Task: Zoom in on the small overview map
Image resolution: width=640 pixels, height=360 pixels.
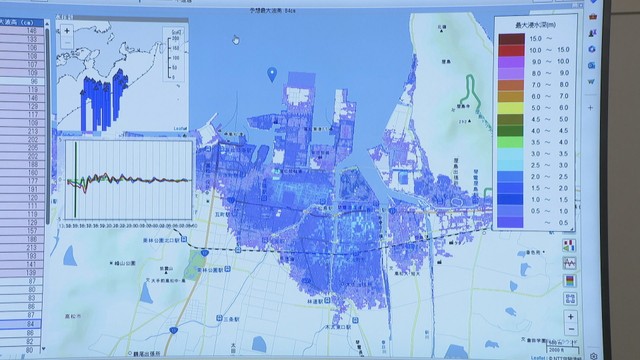Action: 67,31
